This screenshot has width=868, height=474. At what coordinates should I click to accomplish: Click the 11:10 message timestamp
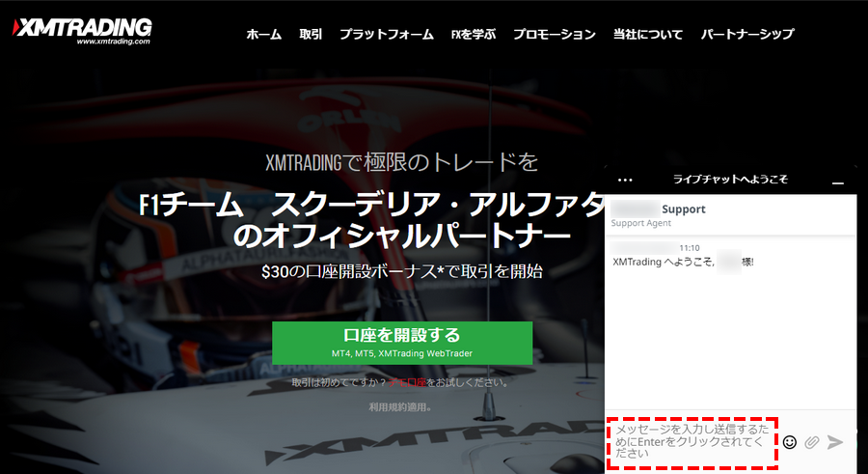click(690, 248)
